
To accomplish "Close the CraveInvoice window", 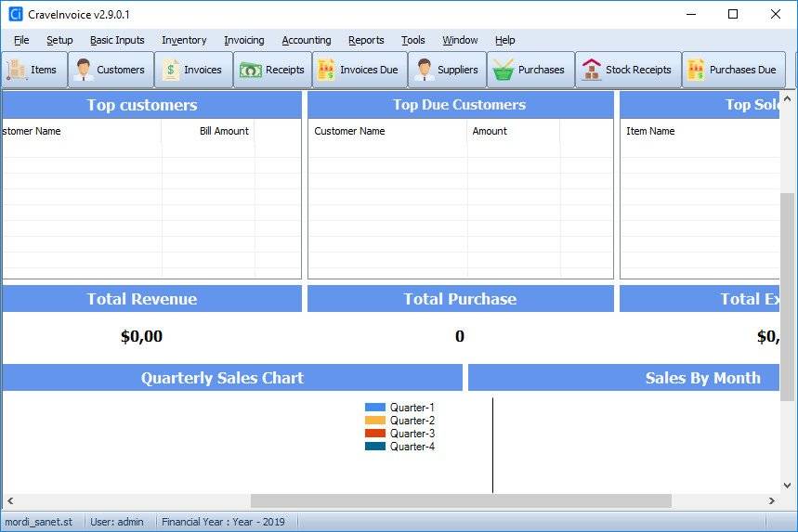I will click(775, 14).
